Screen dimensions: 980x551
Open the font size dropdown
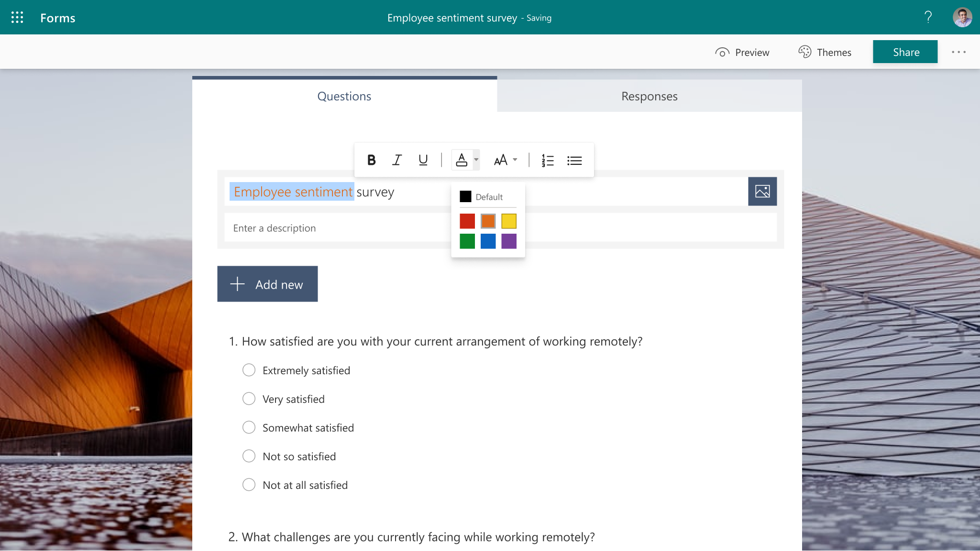(505, 160)
